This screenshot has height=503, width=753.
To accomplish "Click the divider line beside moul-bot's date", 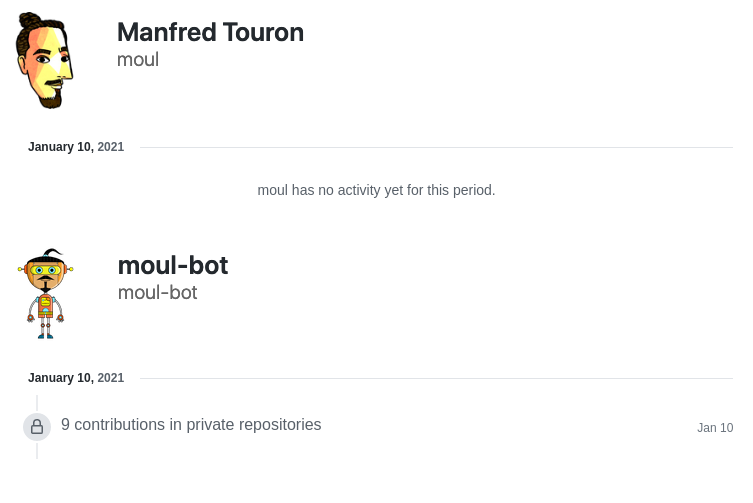I will [x=436, y=379].
